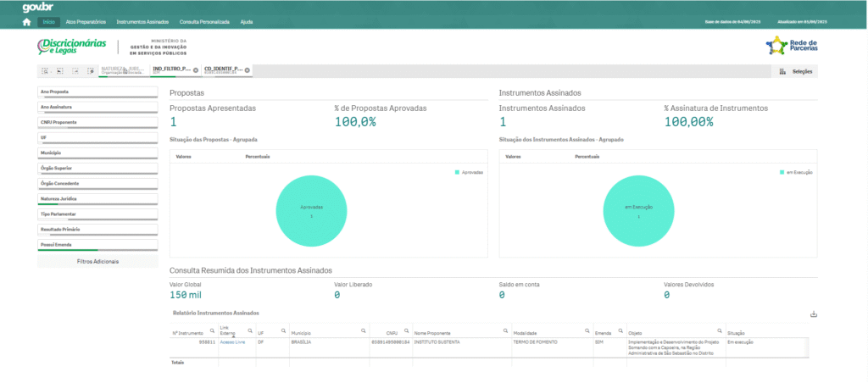Click the TERMO DE FOMENTO cell
The image size is (868, 383).
[536, 342]
